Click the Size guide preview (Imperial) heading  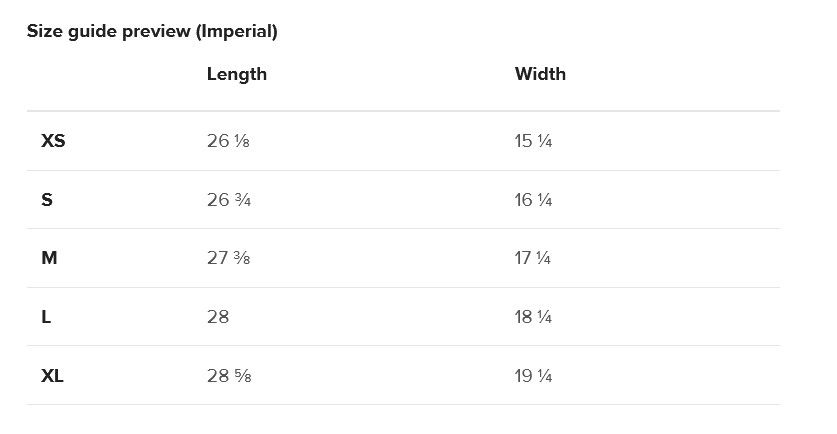(x=152, y=31)
